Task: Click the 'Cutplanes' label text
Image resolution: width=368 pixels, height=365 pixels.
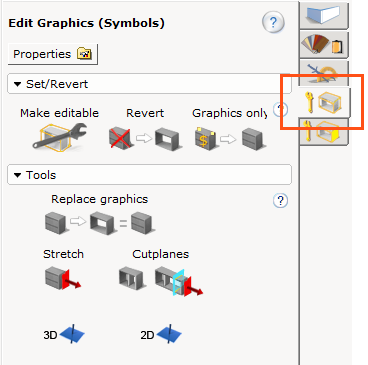Action: [x=161, y=254]
